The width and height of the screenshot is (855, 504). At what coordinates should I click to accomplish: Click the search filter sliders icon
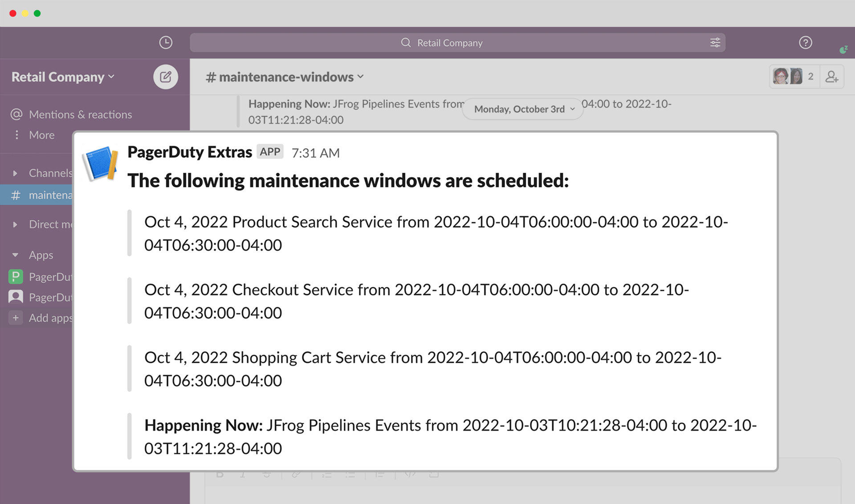[x=715, y=43]
